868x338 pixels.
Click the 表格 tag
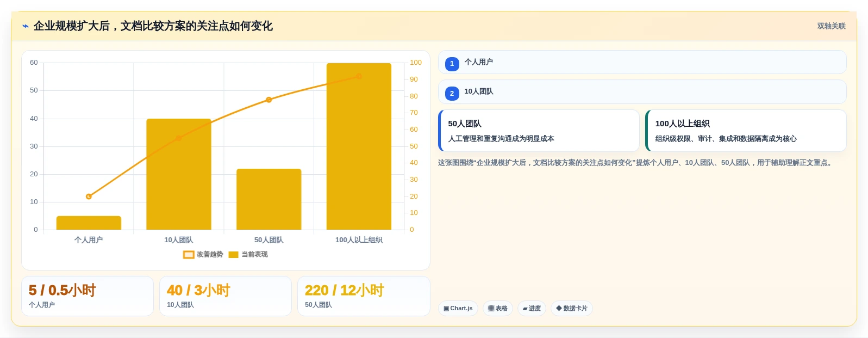pyautogui.click(x=498, y=308)
